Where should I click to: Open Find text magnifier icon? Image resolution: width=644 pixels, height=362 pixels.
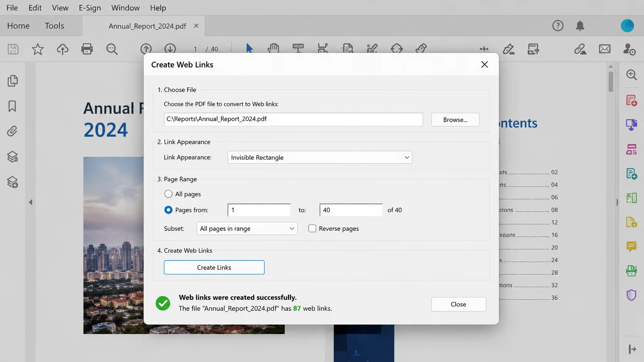112,49
